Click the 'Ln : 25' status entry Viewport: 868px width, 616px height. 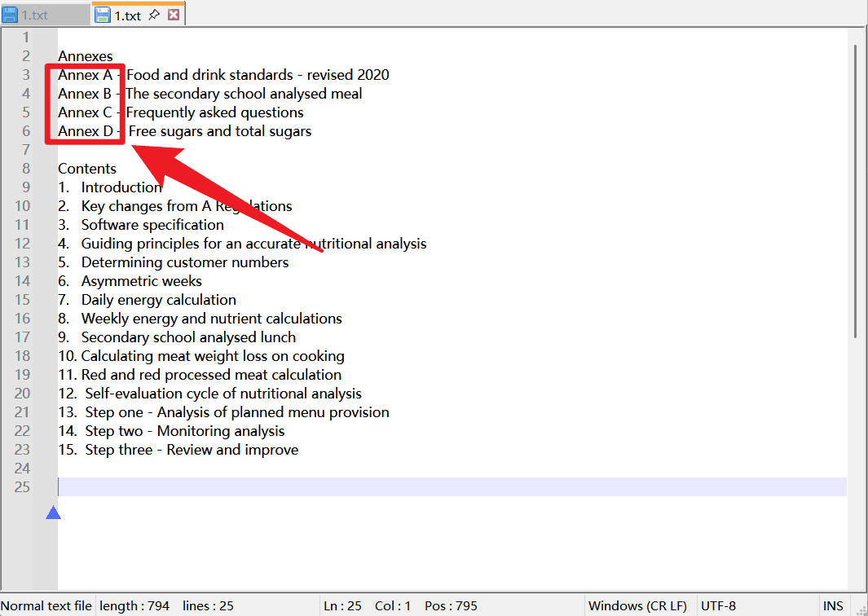pyautogui.click(x=342, y=606)
